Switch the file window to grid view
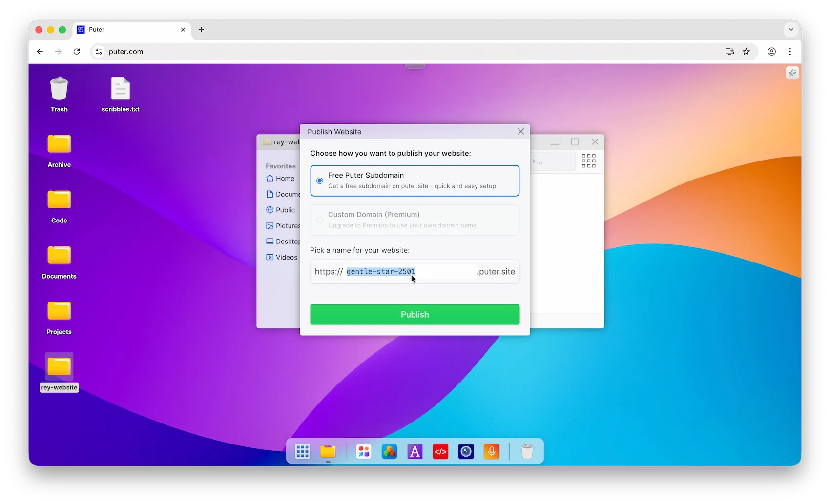 coord(589,161)
